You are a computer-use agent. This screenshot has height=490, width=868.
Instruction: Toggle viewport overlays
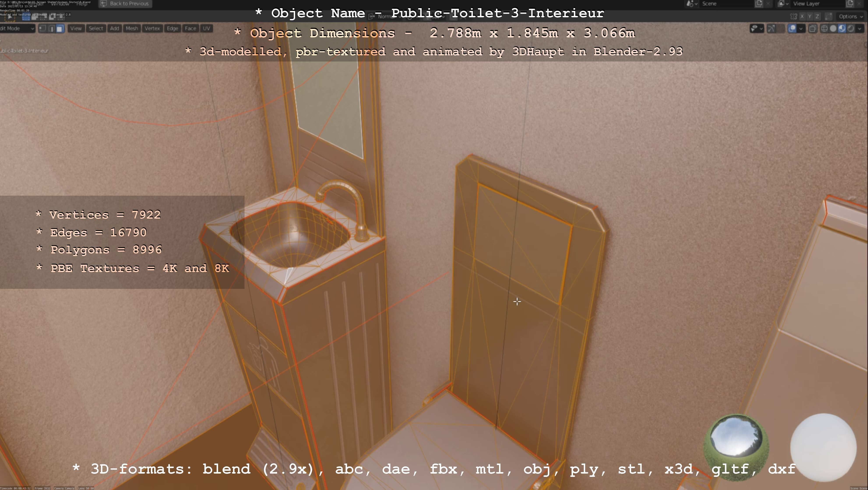pyautogui.click(x=792, y=29)
